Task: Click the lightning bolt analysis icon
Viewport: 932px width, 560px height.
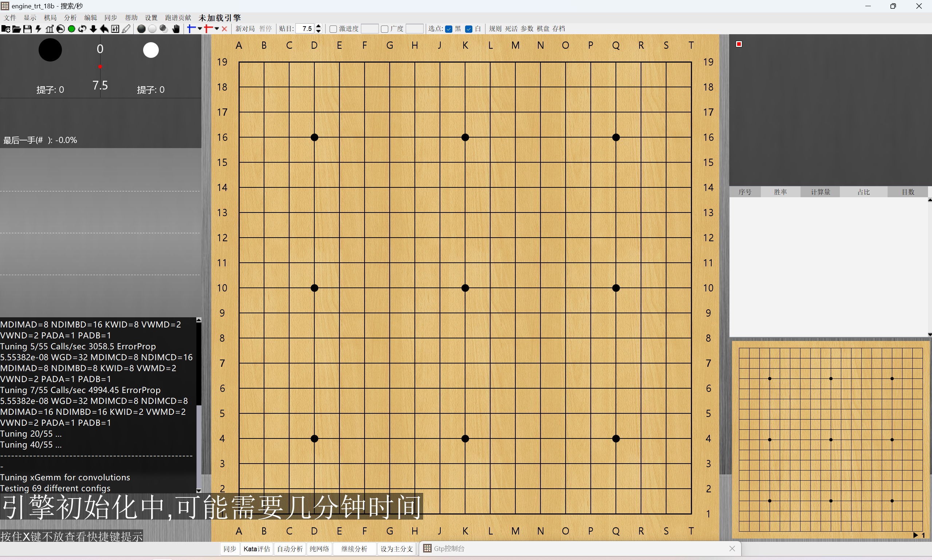Action: click(x=38, y=29)
